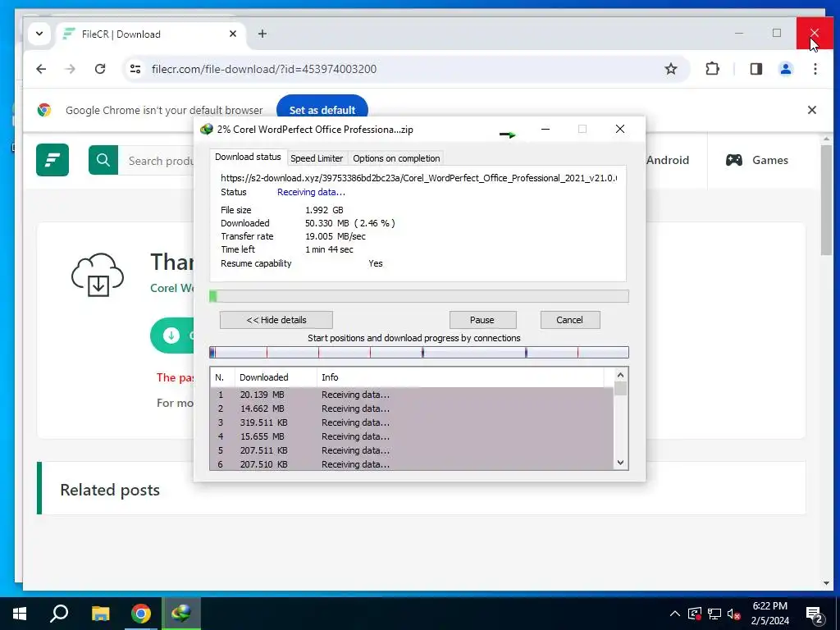840x630 pixels.
Task: Open a new Chrome tab
Action: pyautogui.click(x=262, y=34)
